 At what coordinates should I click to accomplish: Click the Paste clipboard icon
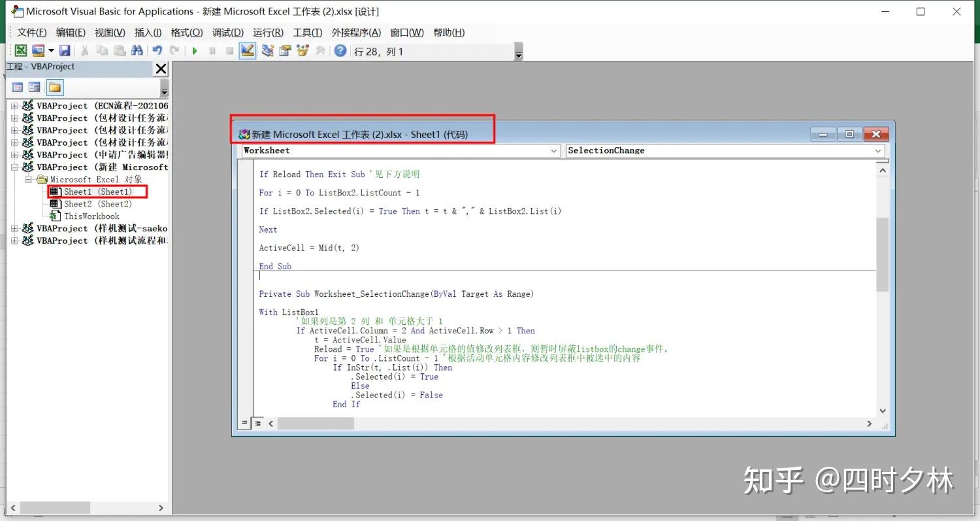[120, 51]
